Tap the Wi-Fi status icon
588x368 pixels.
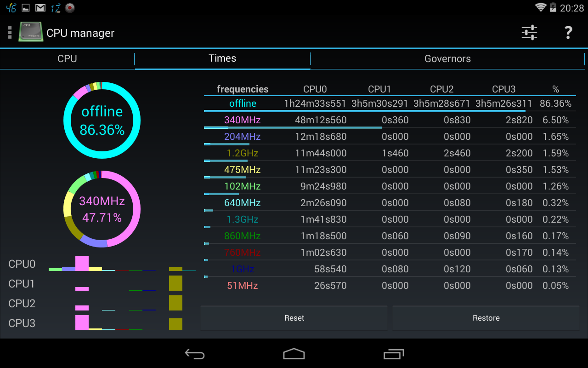540,7
